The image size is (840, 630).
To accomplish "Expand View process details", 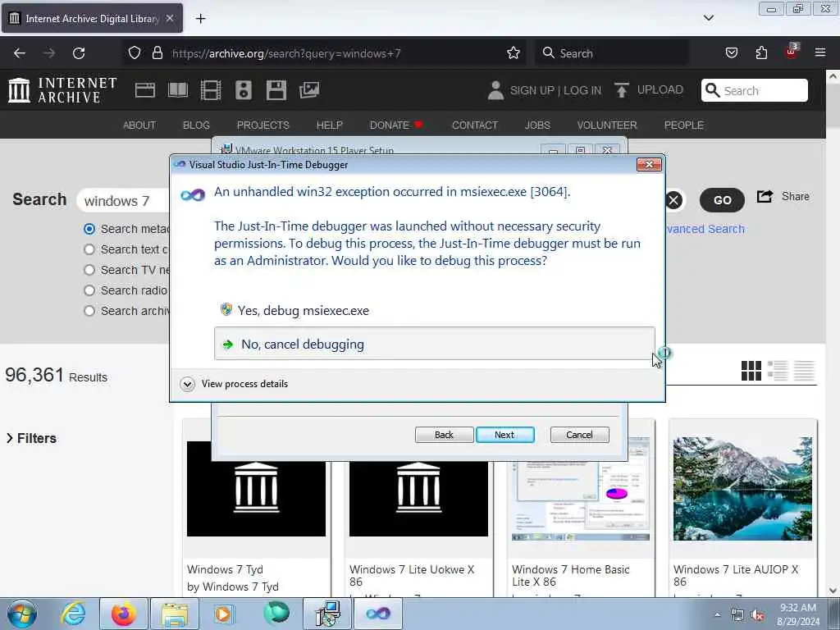I will tap(235, 384).
